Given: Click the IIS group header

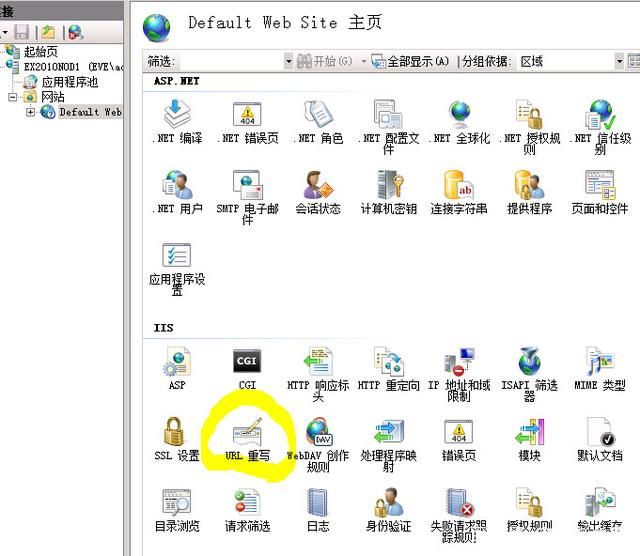Looking at the screenshot, I should click(x=163, y=328).
